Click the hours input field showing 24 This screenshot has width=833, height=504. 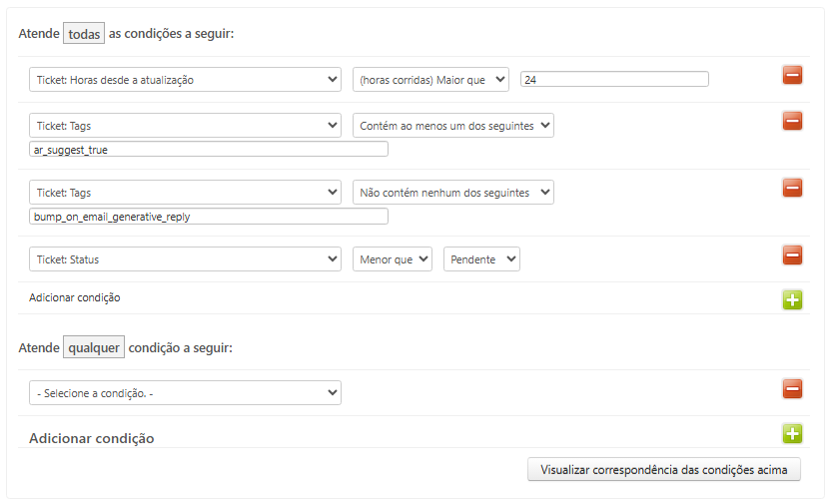click(x=614, y=80)
